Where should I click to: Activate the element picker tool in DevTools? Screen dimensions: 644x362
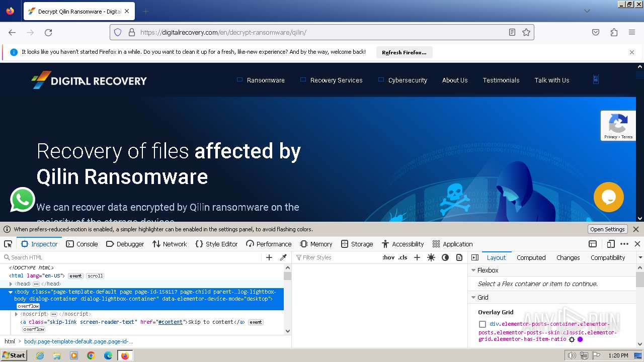pyautogui.click(x=8, y=244)
